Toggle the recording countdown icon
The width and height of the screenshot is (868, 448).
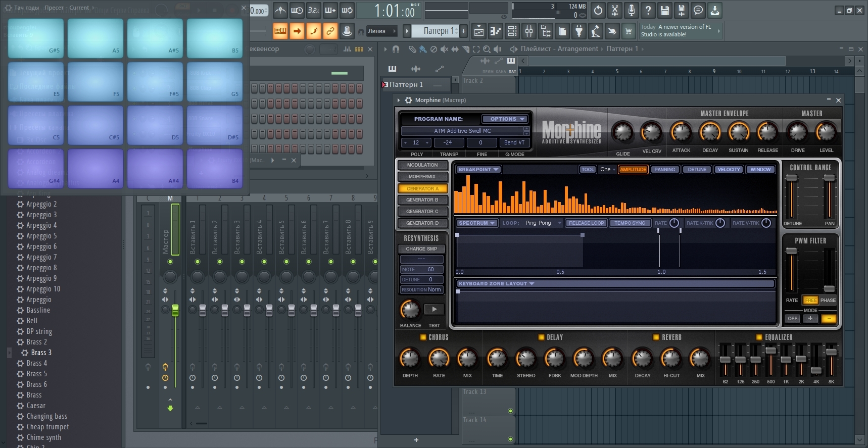point(314,10)
